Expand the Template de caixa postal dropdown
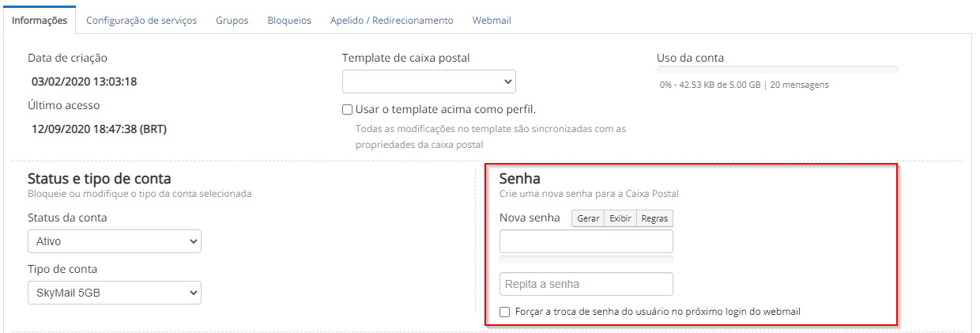 click(x=429, y=81)
